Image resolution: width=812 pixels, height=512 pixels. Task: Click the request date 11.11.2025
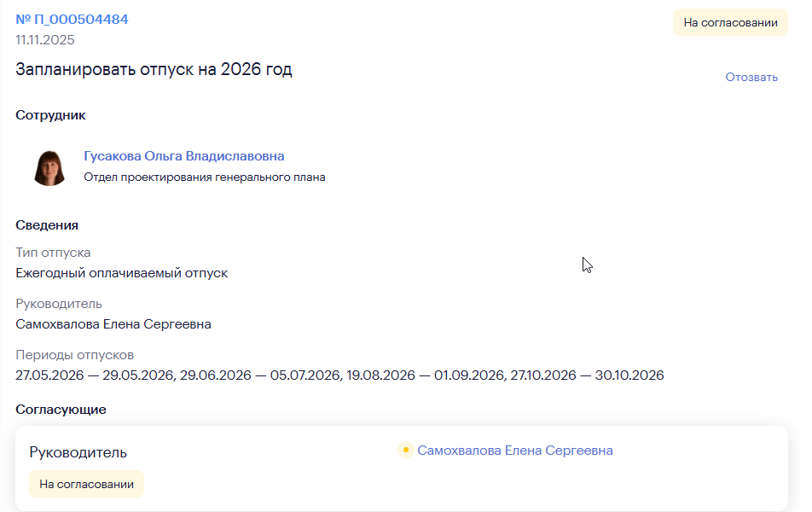pos(45,39)
